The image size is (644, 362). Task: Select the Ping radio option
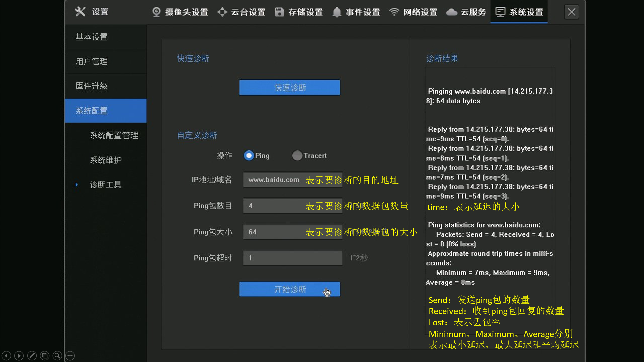coord(249,156)
